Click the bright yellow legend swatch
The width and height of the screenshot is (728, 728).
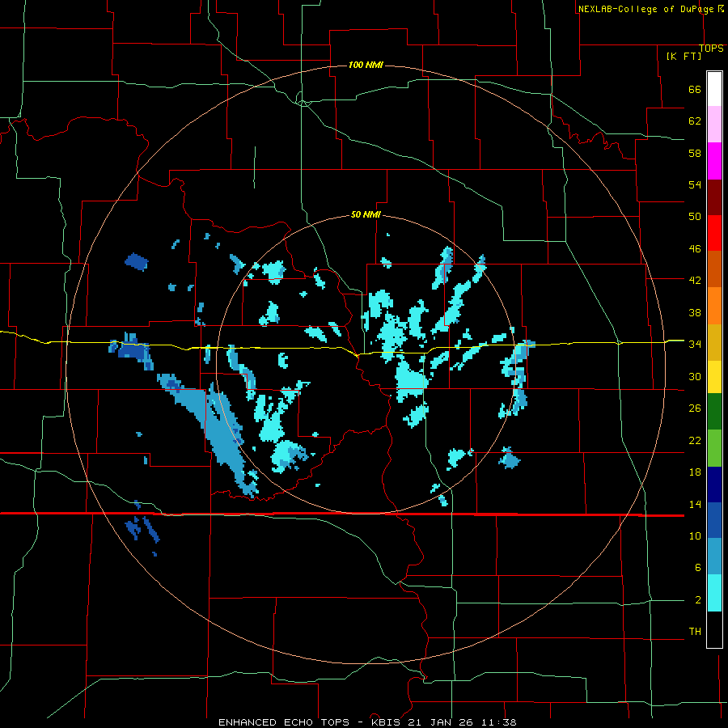click(714, 377)
